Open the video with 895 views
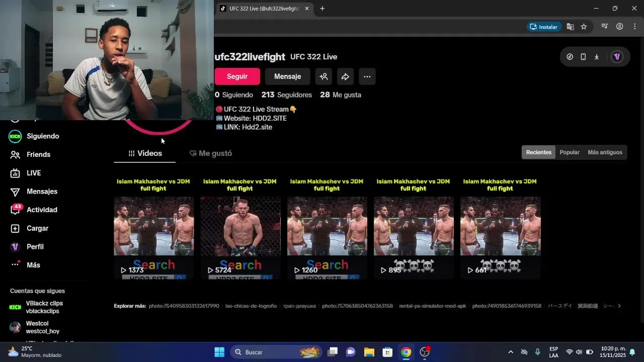The height and width of the screenshot is (362, 644). pyautogui.click(x=414, y=227)
